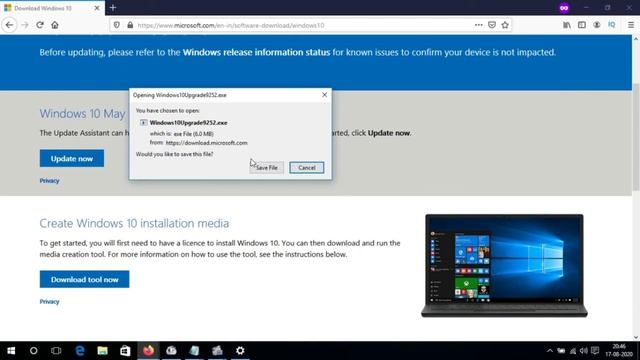Open Settings gear on taskbar
The width and height of the screenshot is (640, 360).
point(240,351)
